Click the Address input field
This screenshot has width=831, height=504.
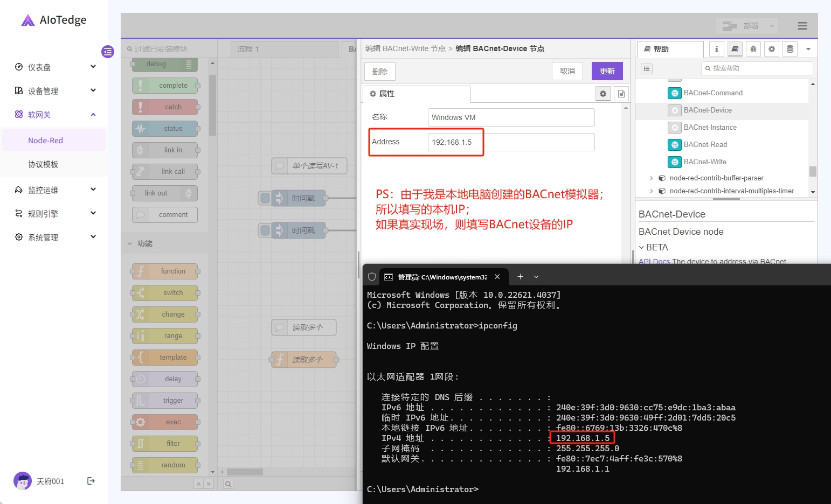click(510, 142)
